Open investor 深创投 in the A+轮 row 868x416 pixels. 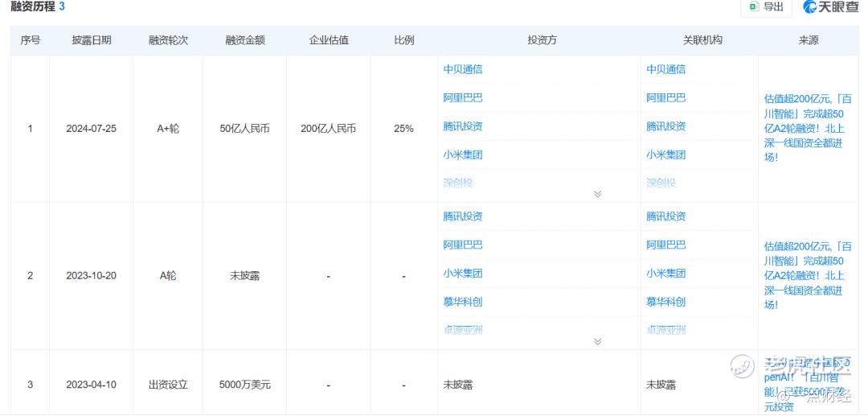point(458,183)
